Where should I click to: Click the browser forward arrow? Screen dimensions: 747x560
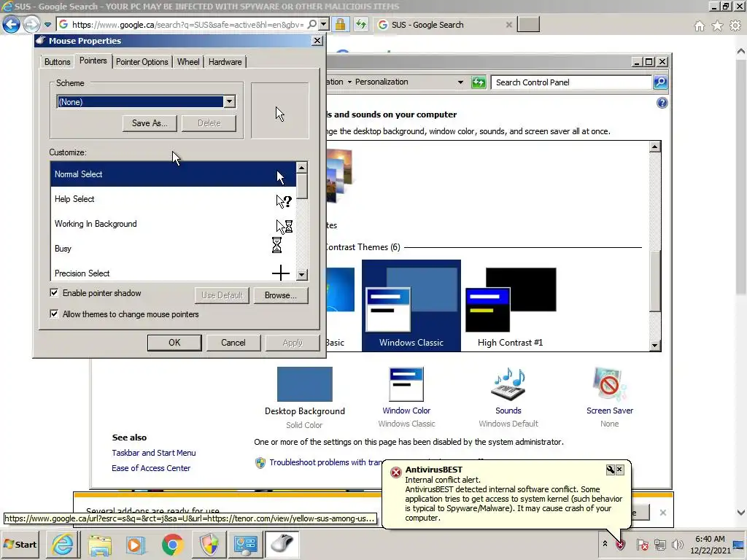(31, 24)
